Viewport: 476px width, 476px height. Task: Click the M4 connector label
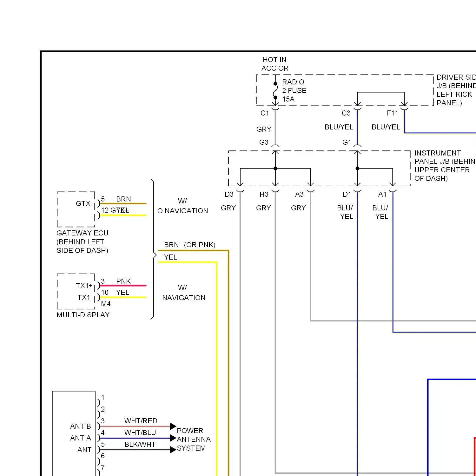tap(106, 304)
